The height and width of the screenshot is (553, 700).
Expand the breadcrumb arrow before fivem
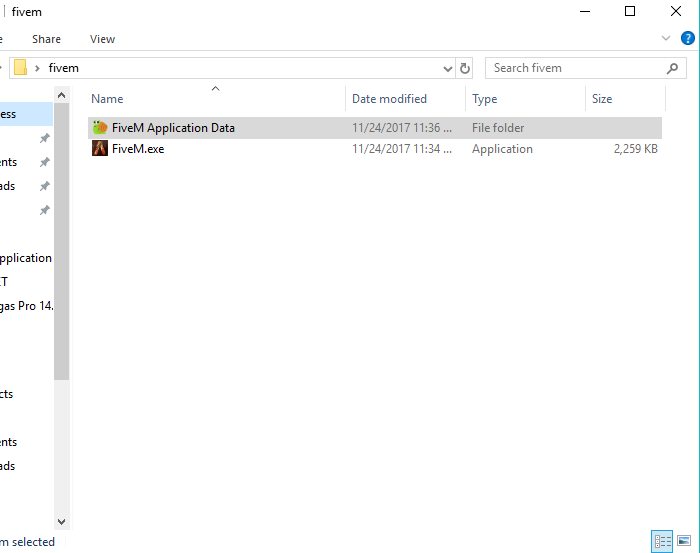pyautogui.click(x=38, y=68)
